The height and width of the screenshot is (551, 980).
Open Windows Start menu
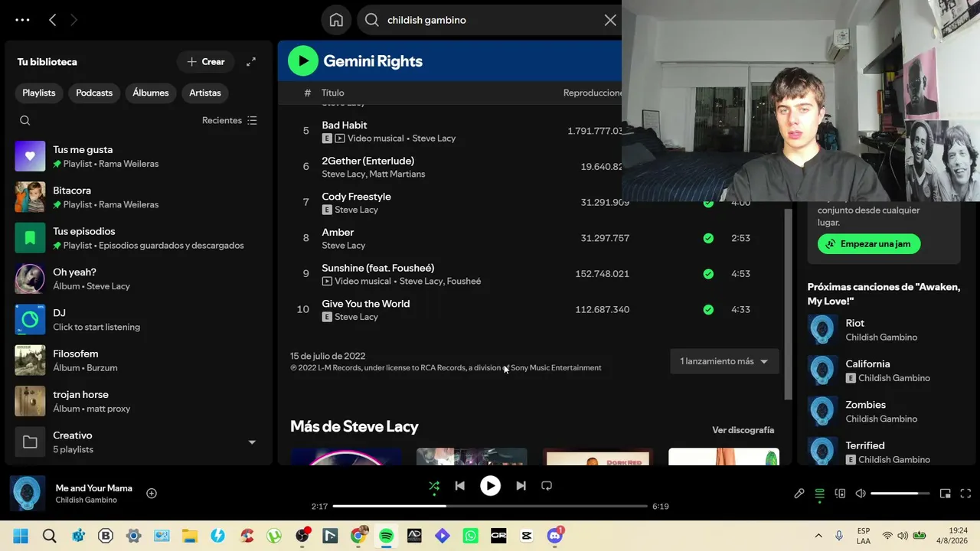click(x=21, y=536)
